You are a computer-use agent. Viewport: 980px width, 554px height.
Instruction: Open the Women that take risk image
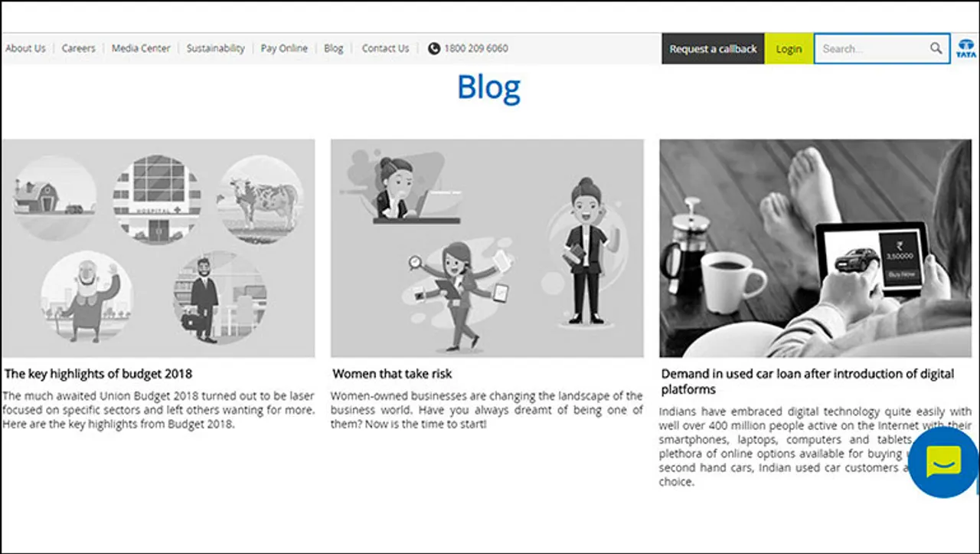click(487, 247)
